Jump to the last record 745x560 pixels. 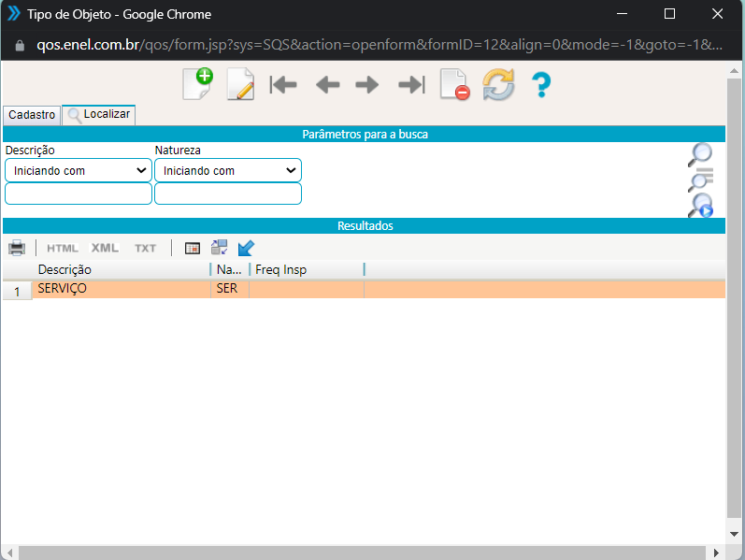tap(411, 85)
